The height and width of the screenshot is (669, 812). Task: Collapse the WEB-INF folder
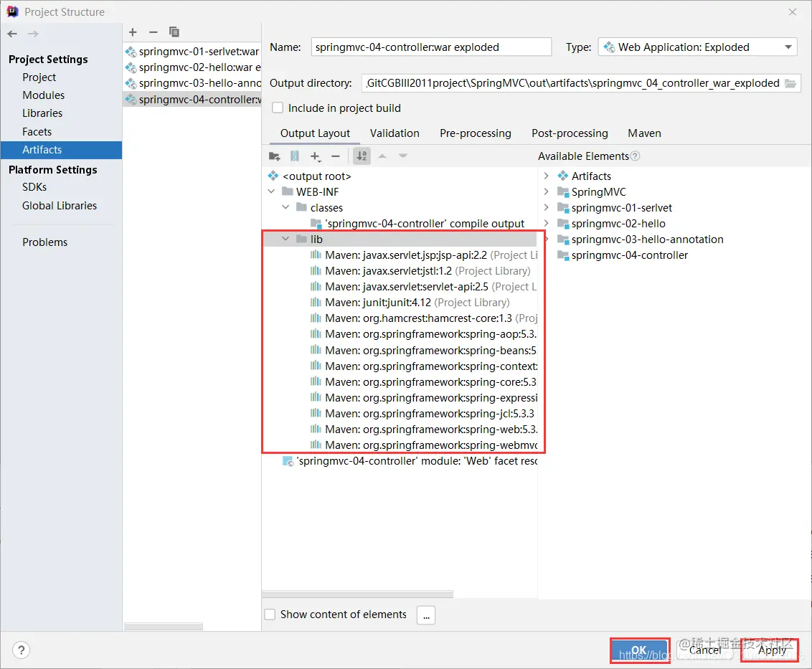coord(271,191)
